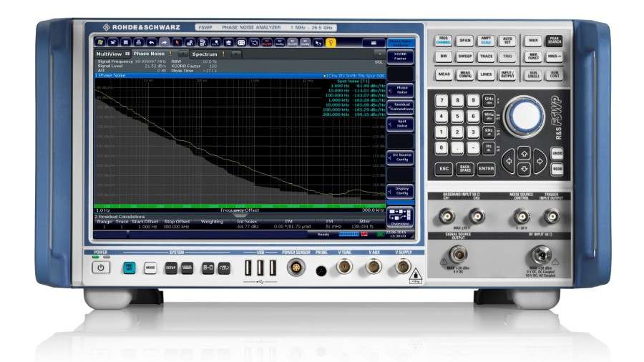Push the RUN SINGLE hardkey
The width and height of the screenshot is (644, 362).
(x=533, y=74)
